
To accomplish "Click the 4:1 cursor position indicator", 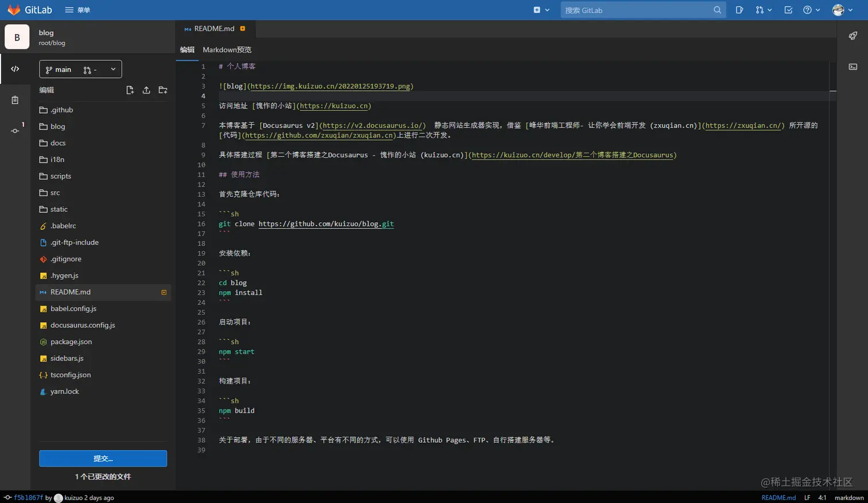I will coord(823,498).
